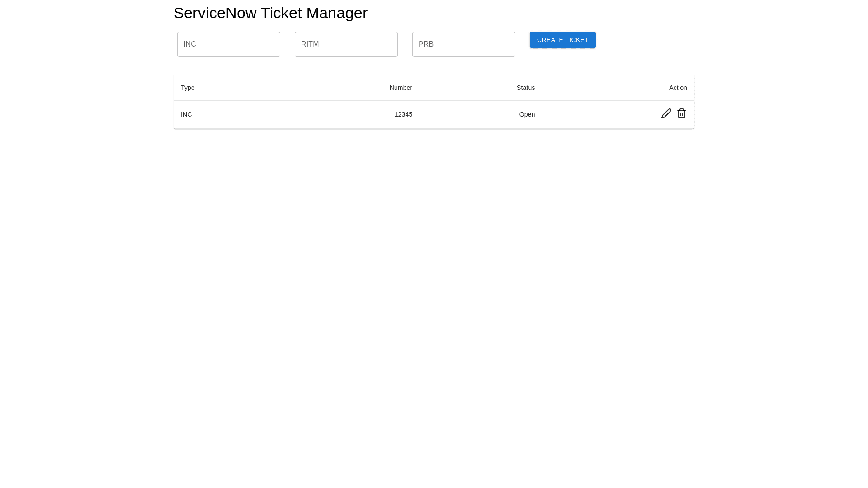Delete the INC 12345 ticket using the trash icon
Image resolution: width=868 pixels, height=488 pixels.
click(681, 113)
